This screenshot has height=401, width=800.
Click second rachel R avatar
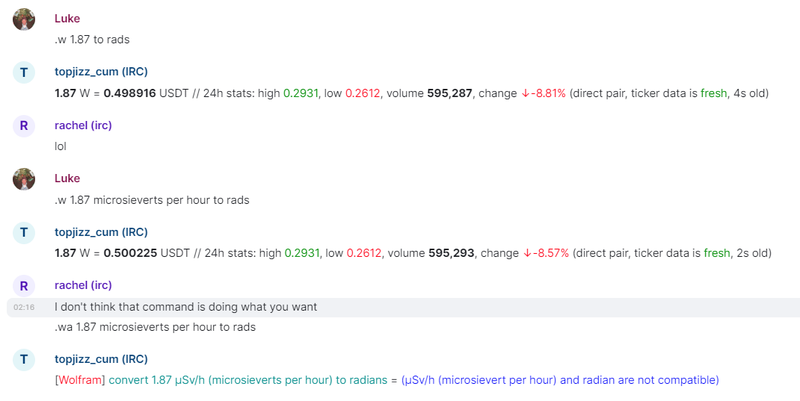24,287
